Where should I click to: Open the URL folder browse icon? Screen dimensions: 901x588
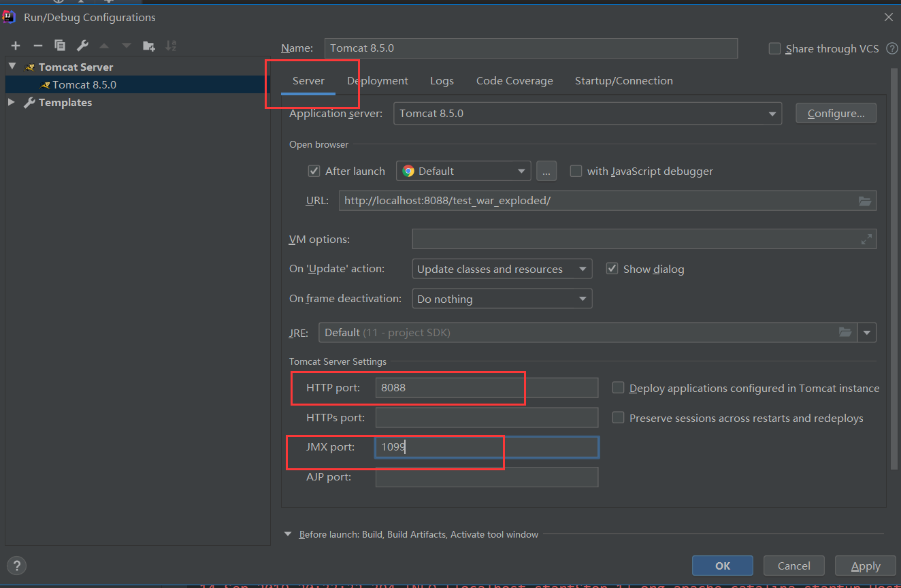(865, 201)
